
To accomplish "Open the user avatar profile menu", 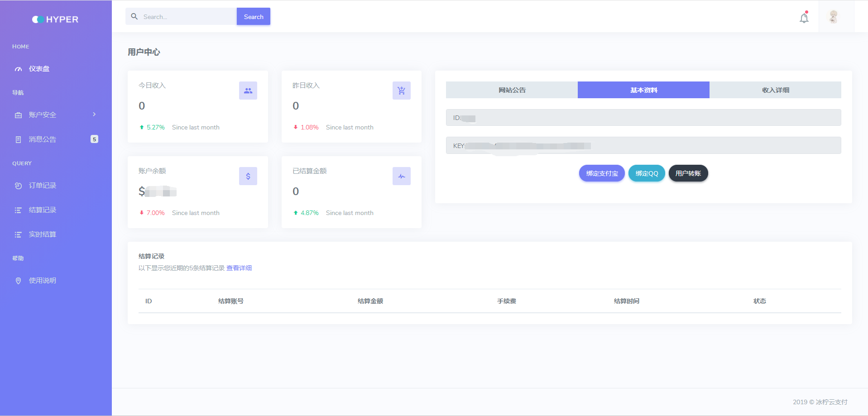I will pos(833,17).
